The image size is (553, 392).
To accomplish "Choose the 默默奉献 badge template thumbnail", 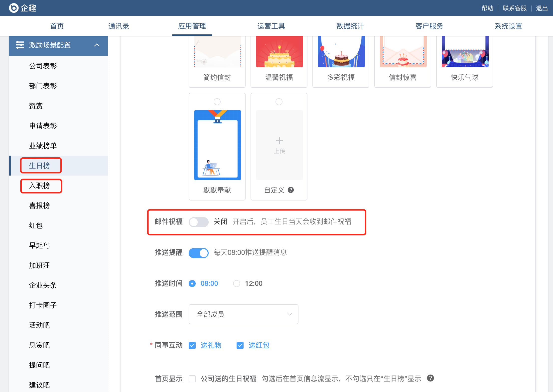I will tap(218, 145).
